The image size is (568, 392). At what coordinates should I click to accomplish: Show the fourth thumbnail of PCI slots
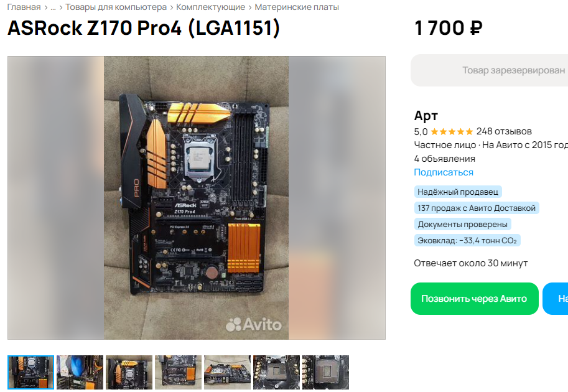coord(178,373)
